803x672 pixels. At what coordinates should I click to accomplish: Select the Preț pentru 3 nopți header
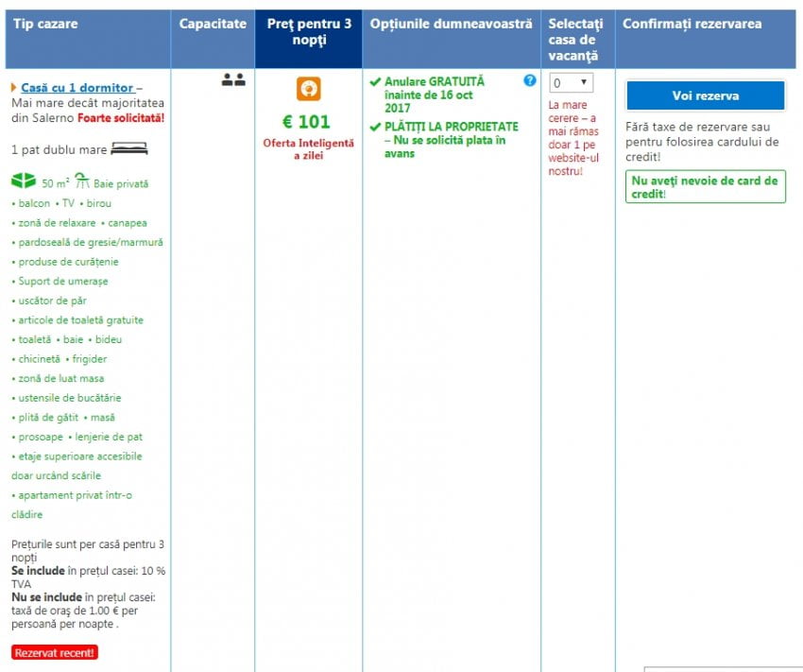point(308,31)
